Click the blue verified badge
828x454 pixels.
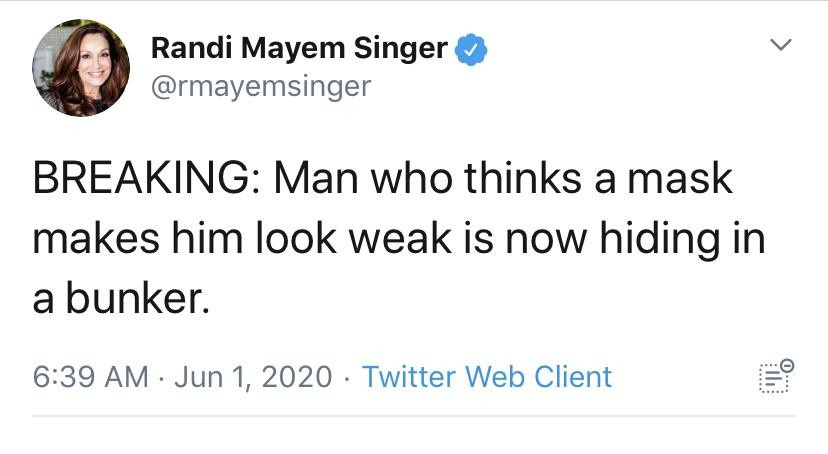coord(472,48)
